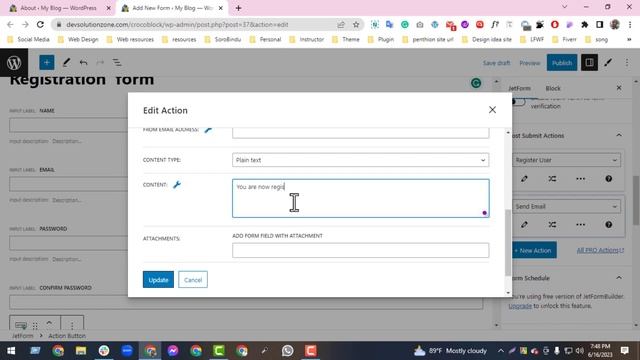Open the Content Type dropdown
Image resolution: width=640 pixels, height=360 pixels.
pyautogui.click(x=360, y=160)
